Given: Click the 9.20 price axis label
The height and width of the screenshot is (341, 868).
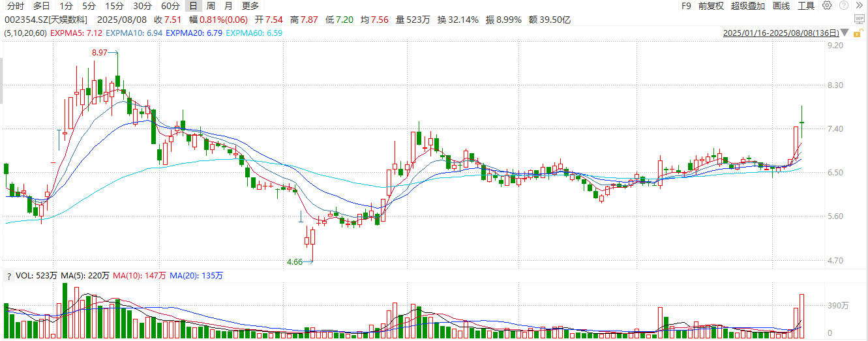Looking at the screenshot, I should (x=836, y=46).
